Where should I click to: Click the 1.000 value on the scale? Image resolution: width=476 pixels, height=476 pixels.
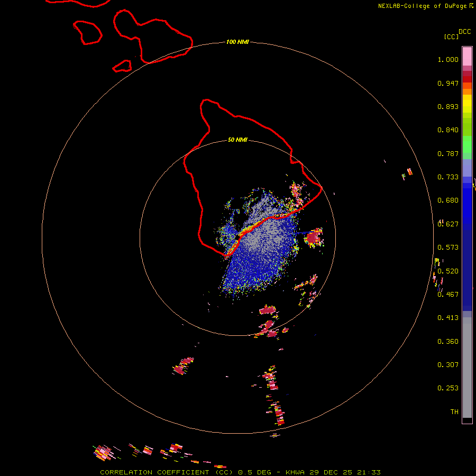448,59
